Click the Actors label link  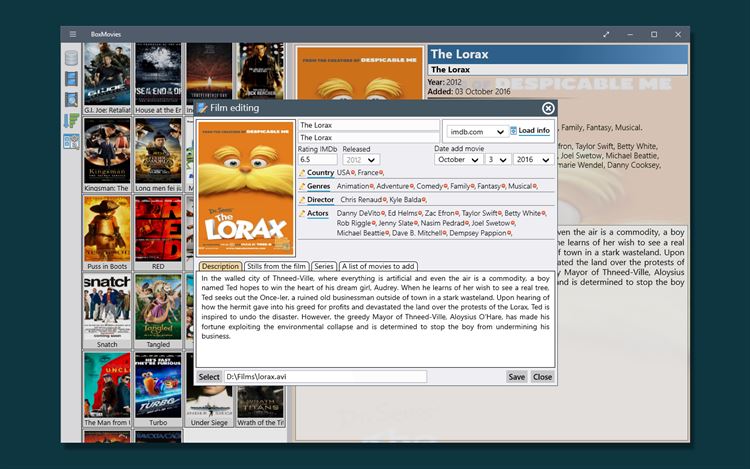click(x=318, y=213)
